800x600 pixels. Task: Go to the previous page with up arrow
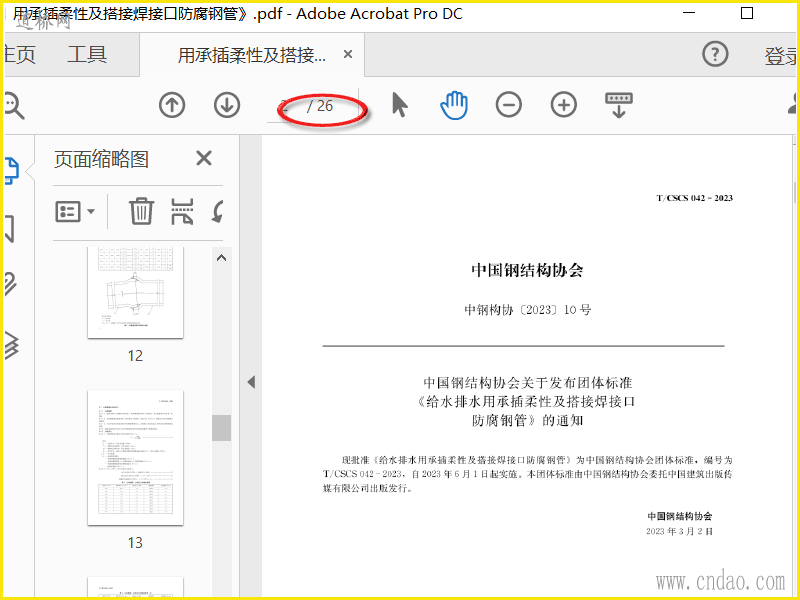coord(172,106)
